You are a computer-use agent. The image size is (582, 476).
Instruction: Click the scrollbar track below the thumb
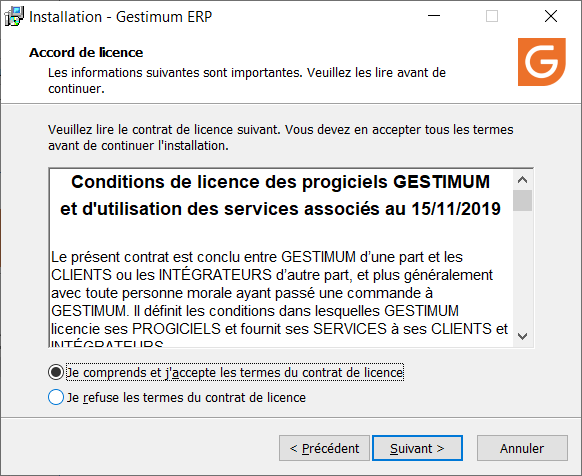point(523,269)
